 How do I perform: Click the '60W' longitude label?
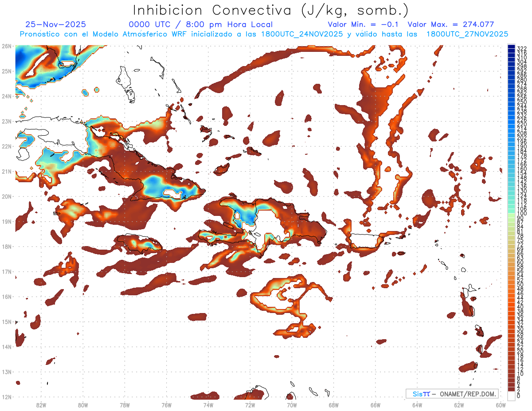tap(501, 405)
